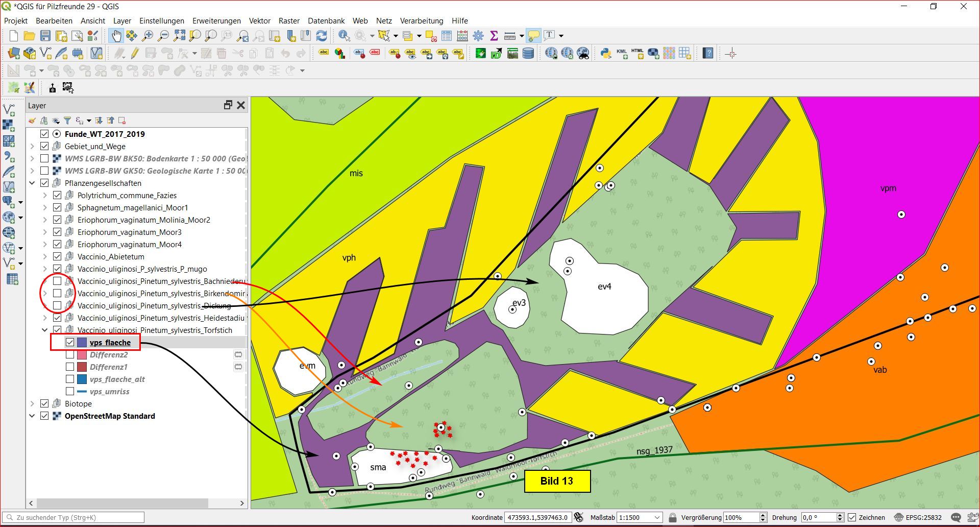Viewport: 980px width, 527px height.
Task: Select the Identify Features tool
Action: [344, 36]
